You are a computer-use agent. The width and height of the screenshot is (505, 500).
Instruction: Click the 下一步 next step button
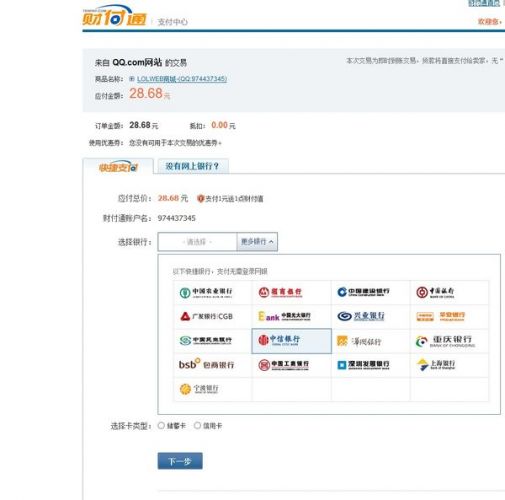[180, 461]
